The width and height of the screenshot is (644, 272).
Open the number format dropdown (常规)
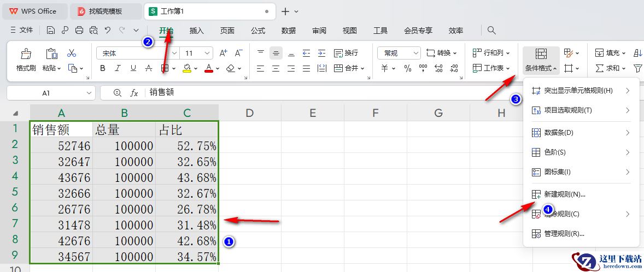(x=416, y=53)
